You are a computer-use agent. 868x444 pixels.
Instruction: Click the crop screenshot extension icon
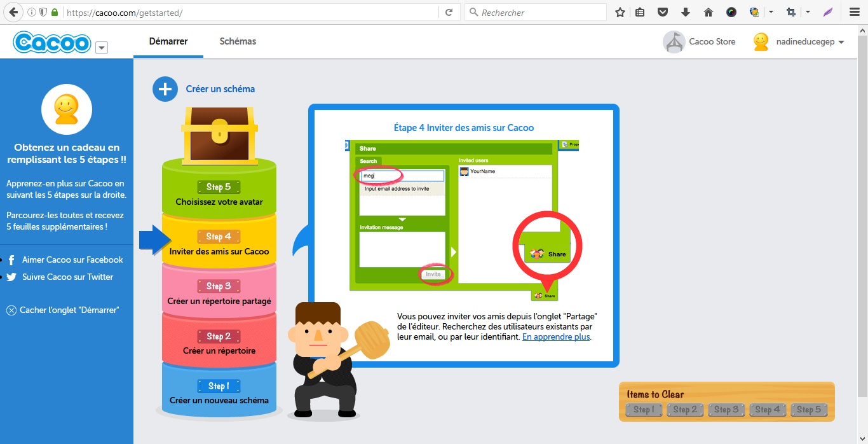pos(791,12)
